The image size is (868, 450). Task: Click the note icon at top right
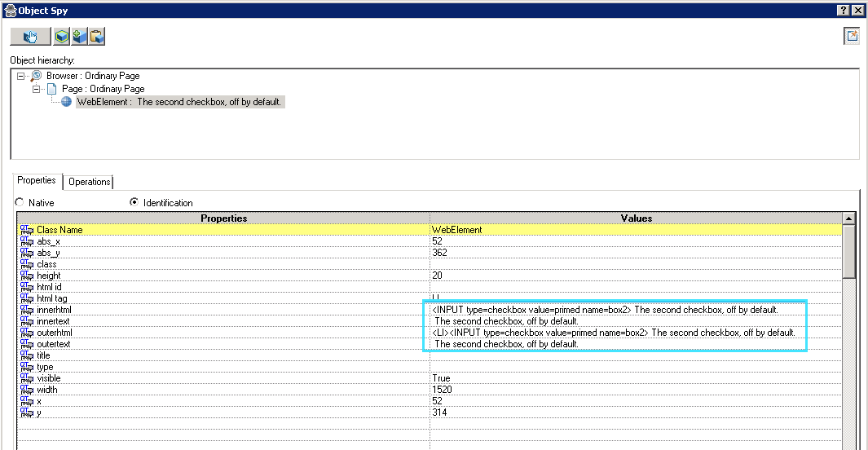[x=852, y=36]
